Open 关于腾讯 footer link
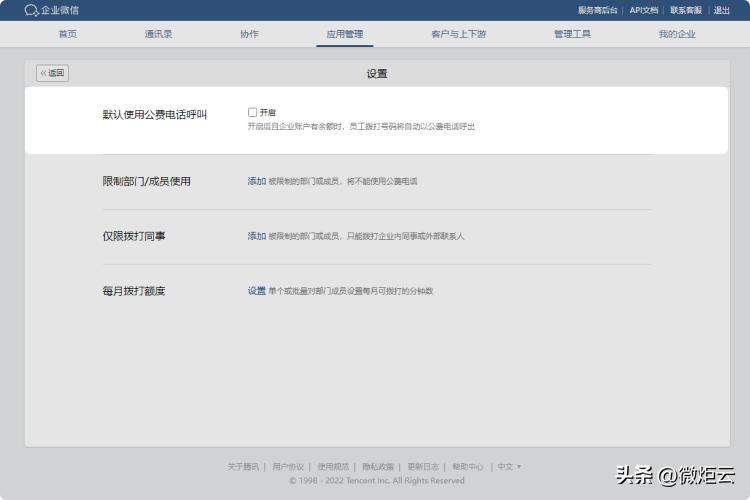The width and height of the screenshot is (750, 500). (x=243, y=467)
